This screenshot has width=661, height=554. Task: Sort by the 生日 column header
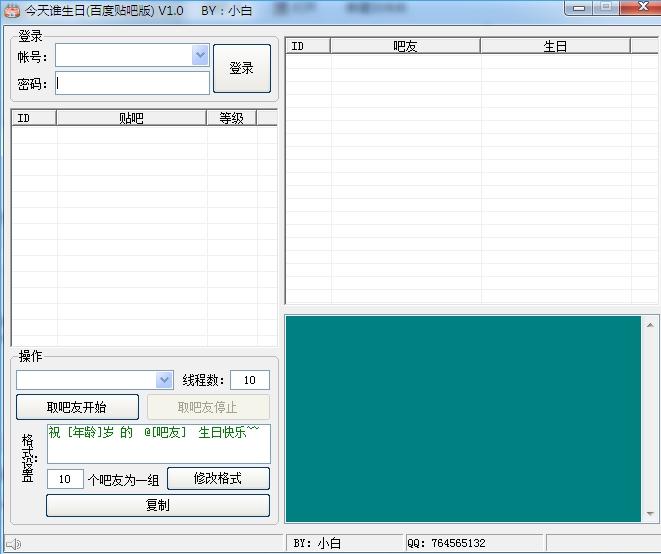tap(555, 46)
